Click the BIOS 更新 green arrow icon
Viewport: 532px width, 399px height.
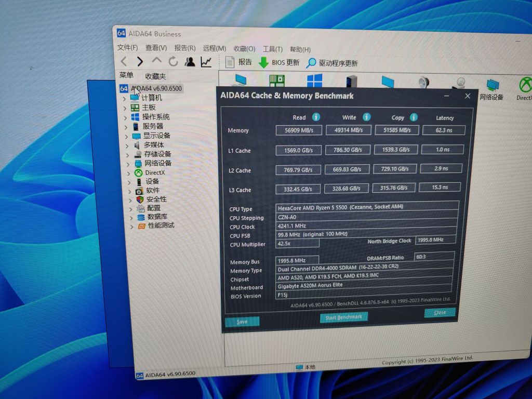point(264,63)
